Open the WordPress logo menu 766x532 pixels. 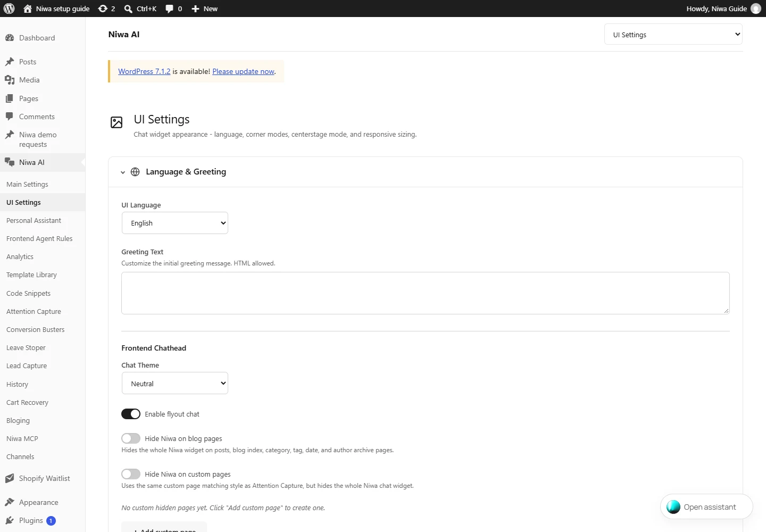pyautogui.click(x=9, y=9)
